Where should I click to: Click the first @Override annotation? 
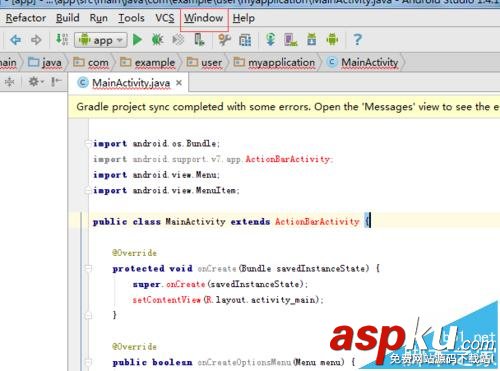point(134,253)
